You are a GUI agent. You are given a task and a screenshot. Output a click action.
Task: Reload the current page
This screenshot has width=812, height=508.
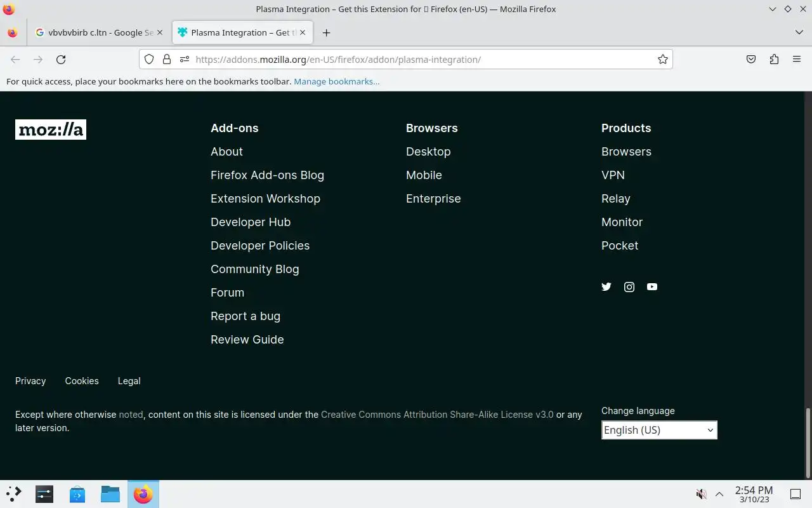[x=61, y=59]
